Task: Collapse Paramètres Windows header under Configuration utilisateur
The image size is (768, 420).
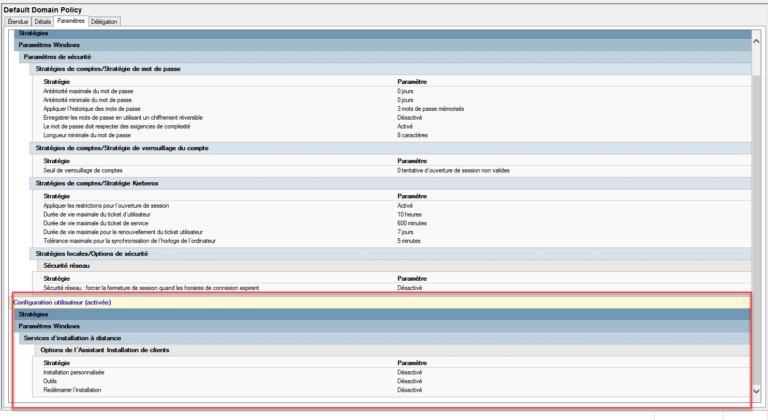Action: coord(382,326)
